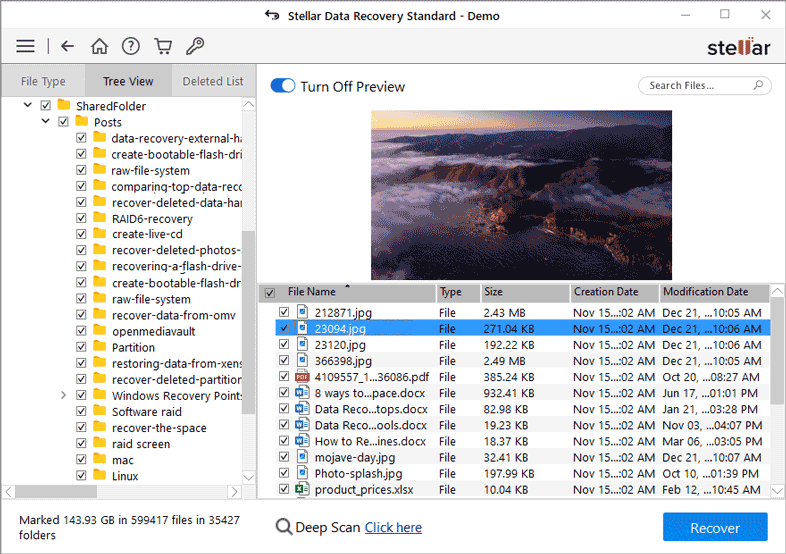Switch to the Deleted List tab
Screen dimensions: 786x554
213,81
